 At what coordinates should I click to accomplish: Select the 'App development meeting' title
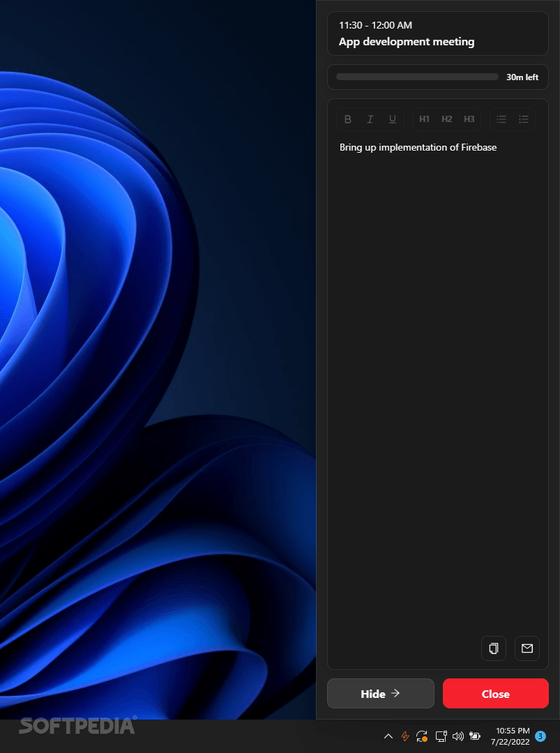407,42
